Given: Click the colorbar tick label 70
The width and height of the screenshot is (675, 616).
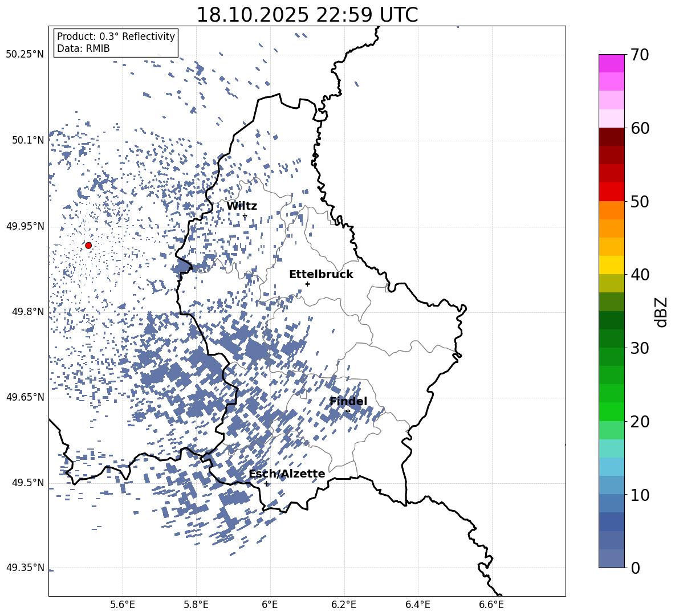Looking at the screenshot, I should [640, 55].
